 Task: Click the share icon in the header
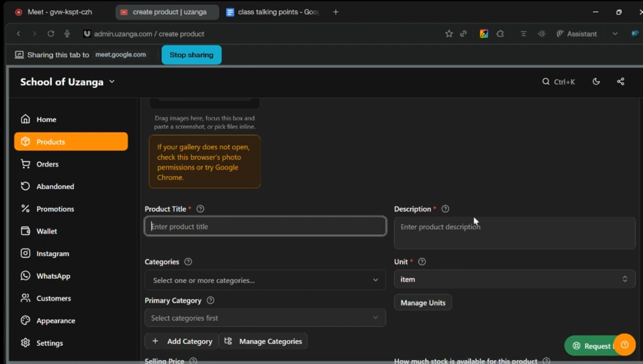(620, 82)
